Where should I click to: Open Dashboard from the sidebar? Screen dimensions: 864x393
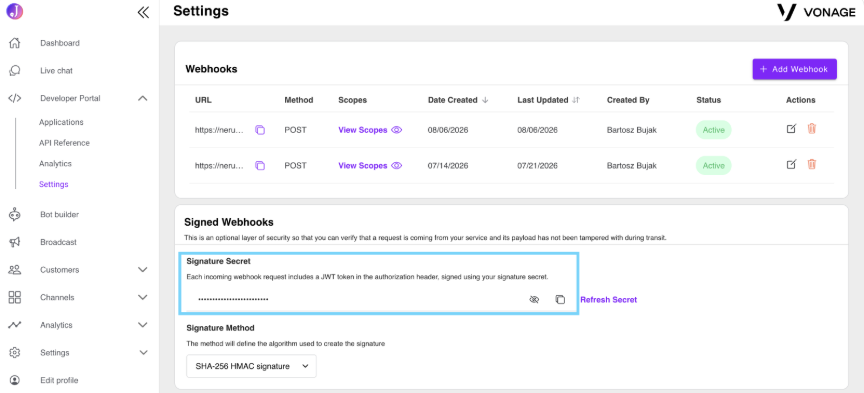coord(60,43)
